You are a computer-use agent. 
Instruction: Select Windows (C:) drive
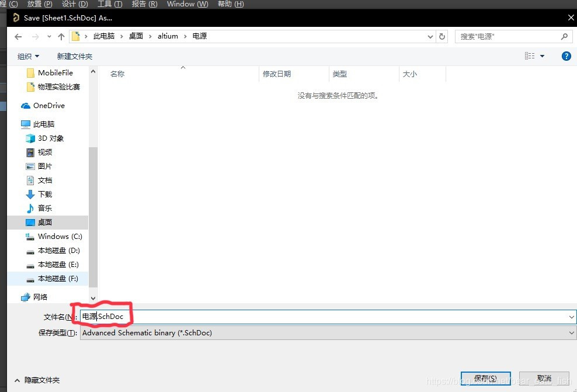[60, 237]
